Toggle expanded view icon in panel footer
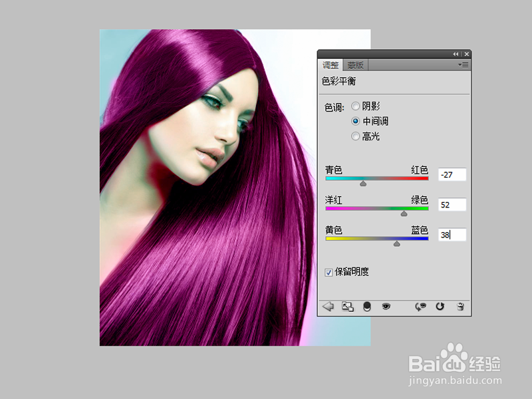 click(x=347, y=307)
